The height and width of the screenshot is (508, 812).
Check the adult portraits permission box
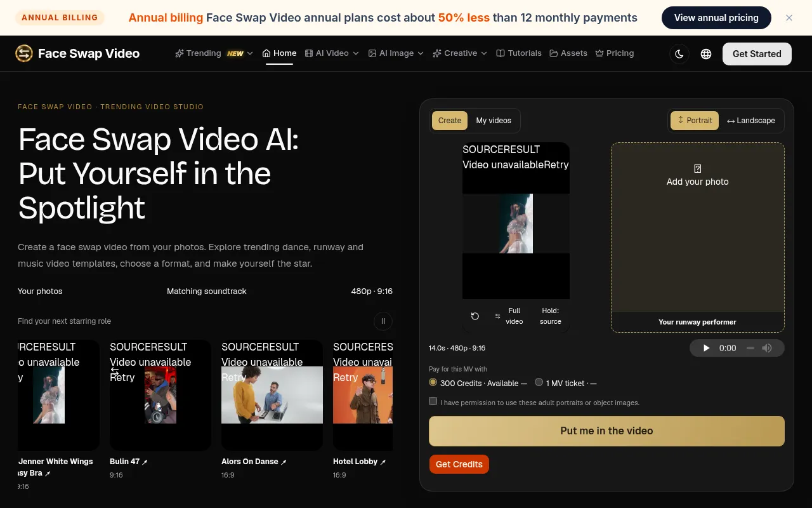click(433, 401)
